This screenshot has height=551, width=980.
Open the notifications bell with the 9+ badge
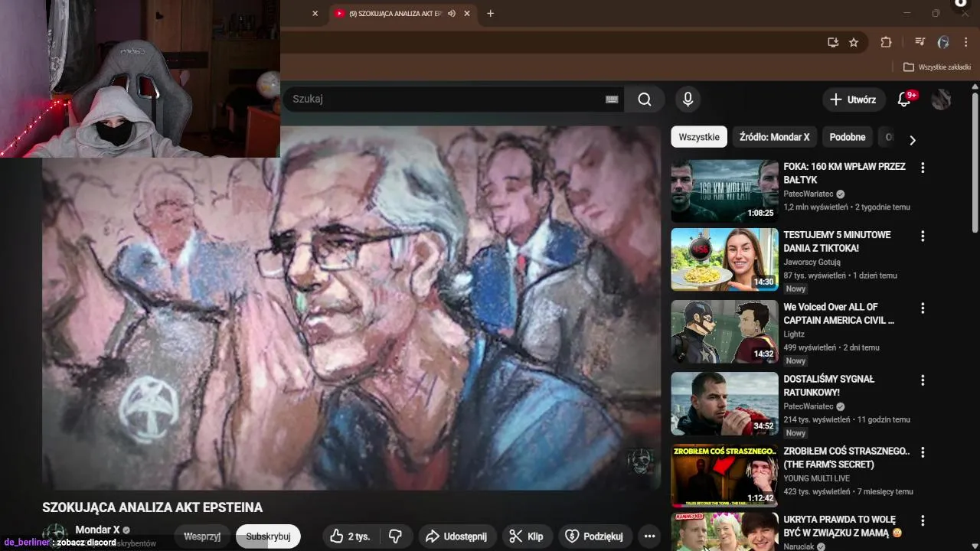click(x=905, y=99)
